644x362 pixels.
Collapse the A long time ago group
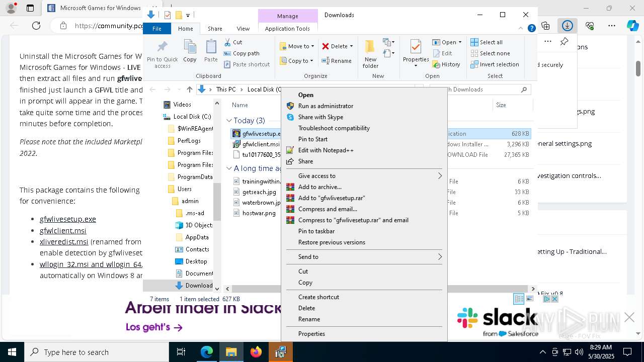229,168
